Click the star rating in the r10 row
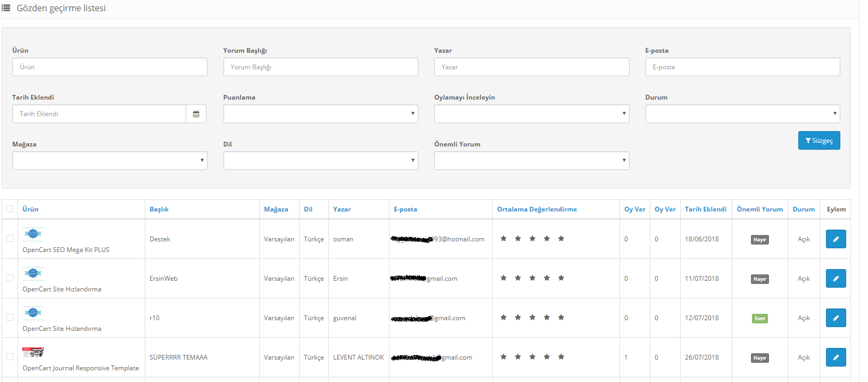Screen dimensions: 868x382 tap(532, 318)
